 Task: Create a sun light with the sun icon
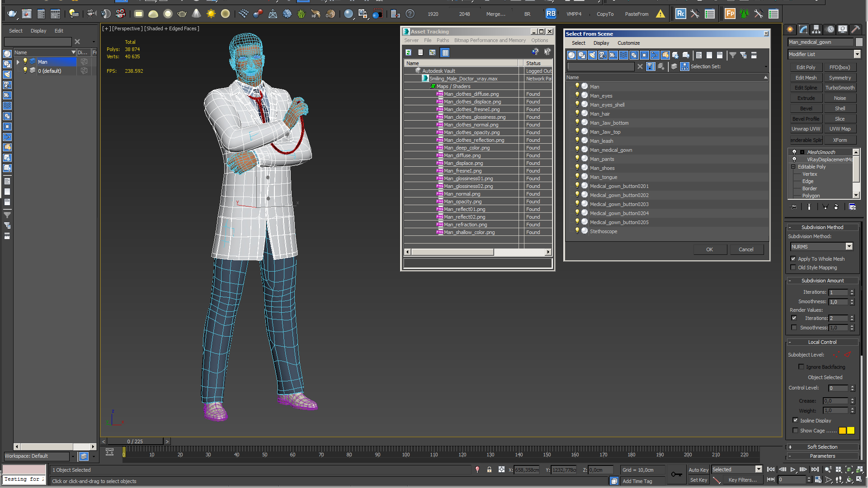211,14
